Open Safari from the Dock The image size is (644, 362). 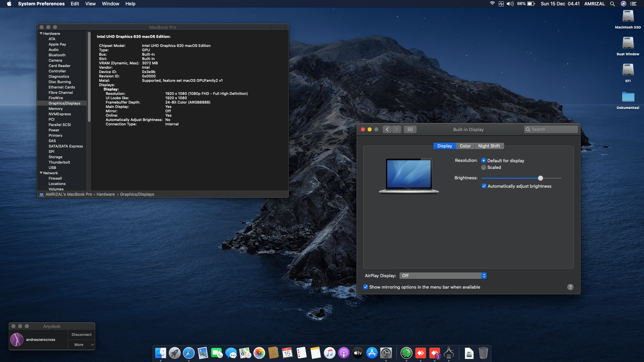[189, 353]
